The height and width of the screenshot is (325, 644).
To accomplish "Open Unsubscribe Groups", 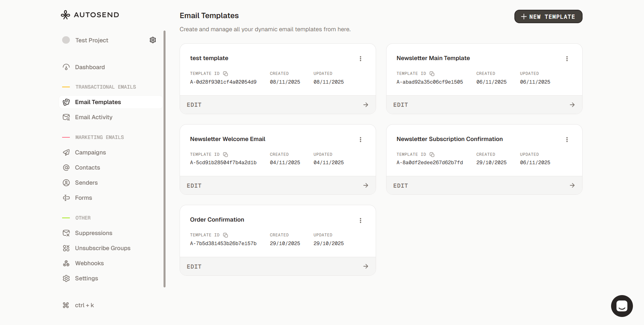I will pos(102,248).
